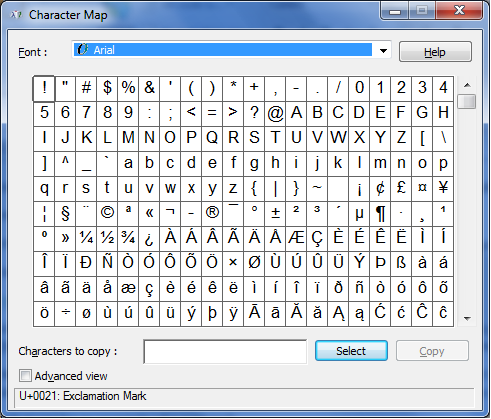Select the micro µ character
The image size is (491, 419).
click(x=359, y=214)
